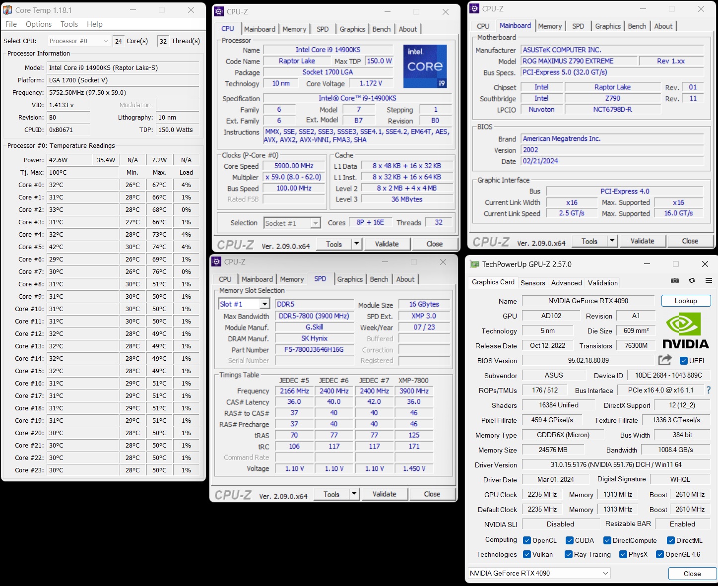Click the GPU-Z refresh icon
The image size is (718, 588).
(692, 281)
